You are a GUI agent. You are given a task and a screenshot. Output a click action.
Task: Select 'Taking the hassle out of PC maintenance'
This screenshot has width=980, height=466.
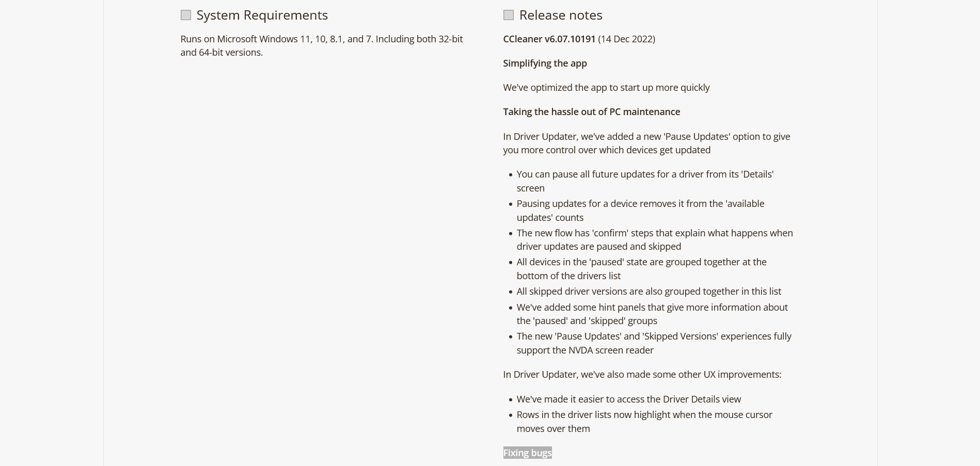coord(591,111)
